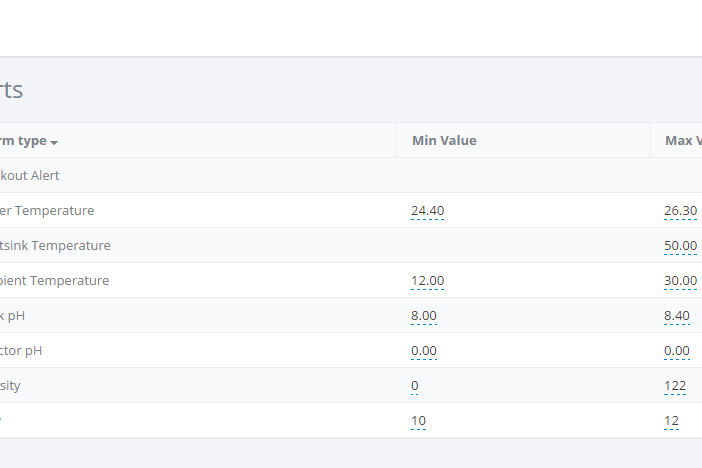Select the Lockout Alert row
The height and width of the screenshot is (468, 702).
[x=351, y=176]
